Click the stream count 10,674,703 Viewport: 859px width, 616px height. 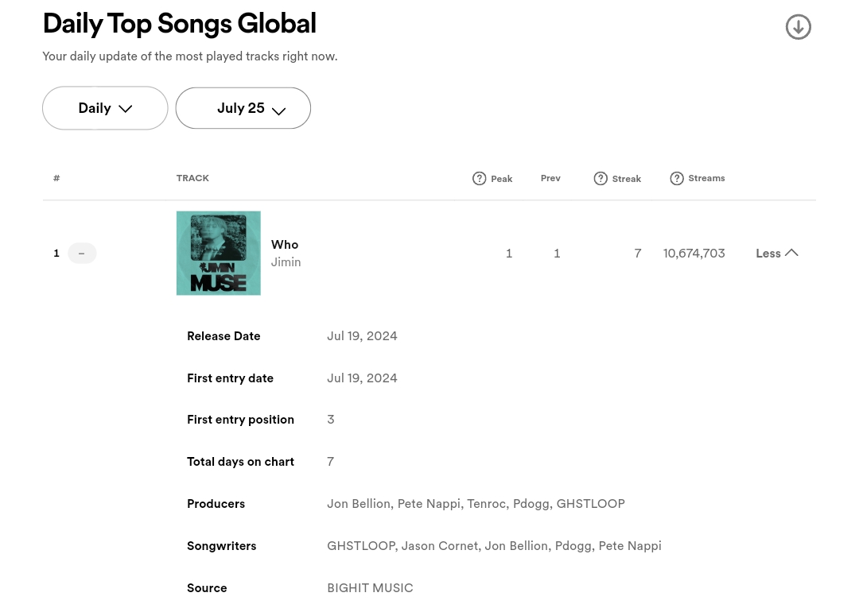point(694,254)
